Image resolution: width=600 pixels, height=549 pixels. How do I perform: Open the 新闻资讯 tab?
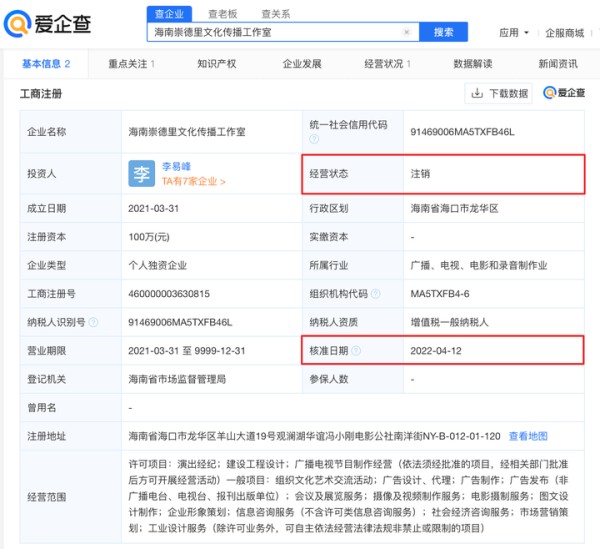[x=558, y=64]
